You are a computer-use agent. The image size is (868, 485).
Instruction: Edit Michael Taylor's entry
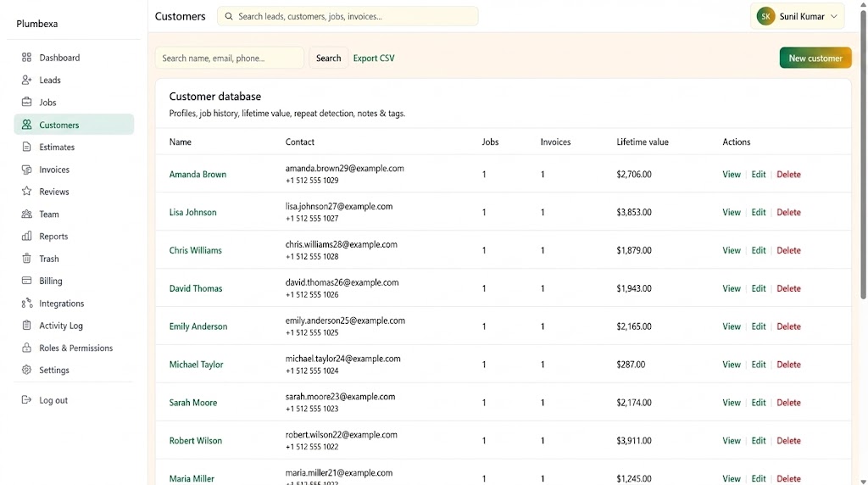coord(759,365)
